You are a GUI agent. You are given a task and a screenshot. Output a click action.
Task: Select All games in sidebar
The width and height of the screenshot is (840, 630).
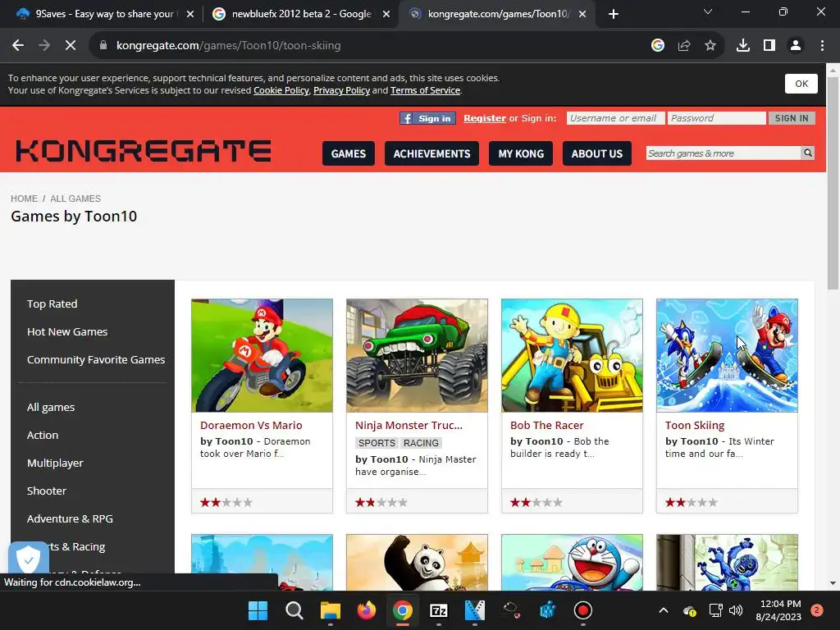(x=51, y=407)
